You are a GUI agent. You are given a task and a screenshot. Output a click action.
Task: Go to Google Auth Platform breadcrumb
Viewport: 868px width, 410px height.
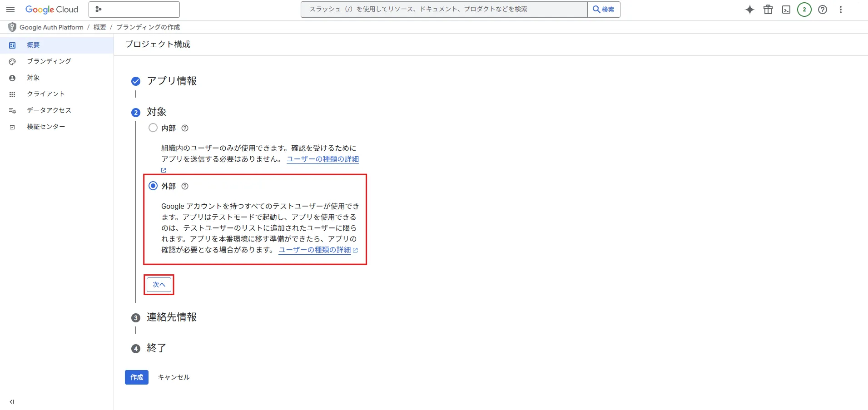(51, 27)
